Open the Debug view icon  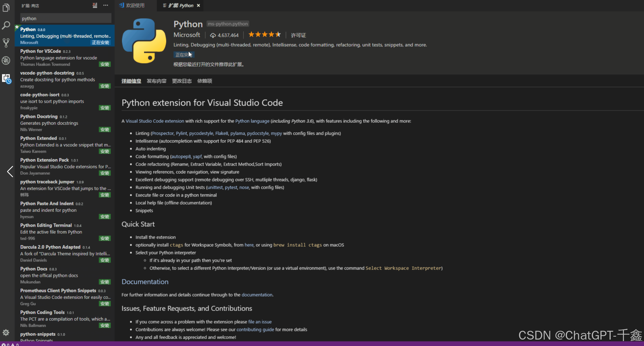point(6,60)
